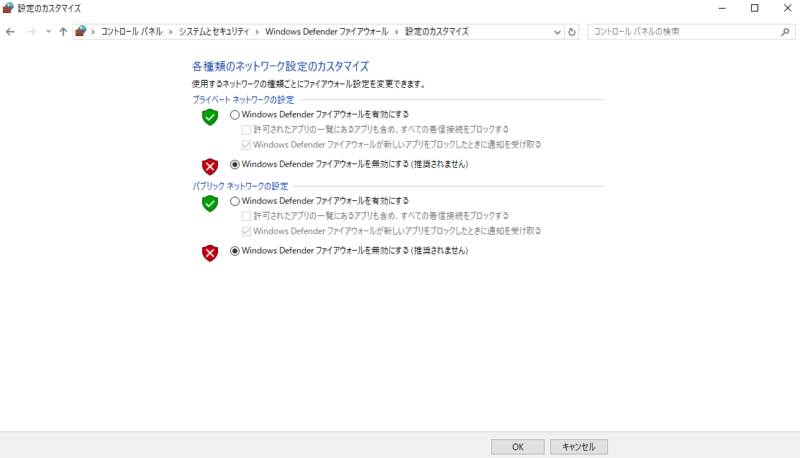This screenshot has width=800, height=458.
Task: Click heading 各種類のネットワーク設定のカスタマイズ
Action: 280,66
